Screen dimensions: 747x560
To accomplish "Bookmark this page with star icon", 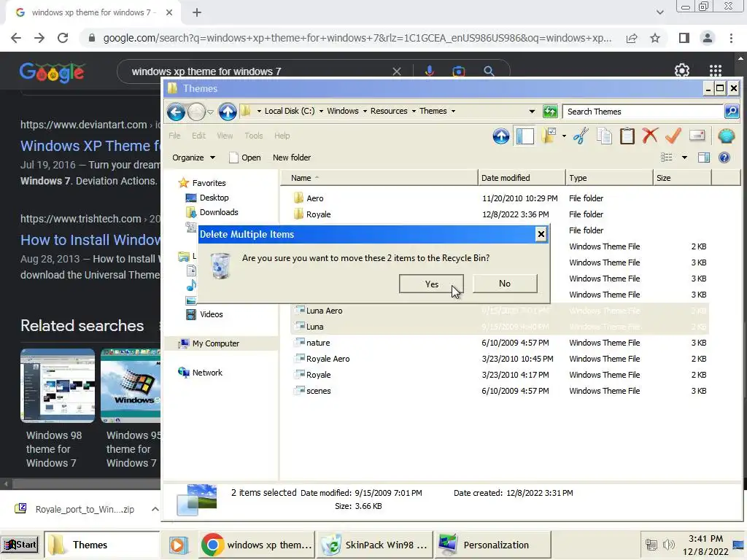I will tap(655, 38).
